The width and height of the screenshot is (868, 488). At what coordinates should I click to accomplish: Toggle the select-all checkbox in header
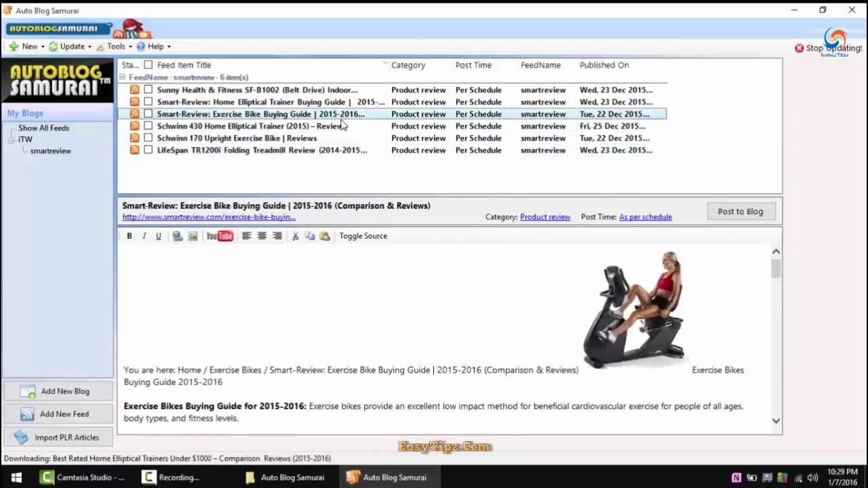click(x=148, y=65)
